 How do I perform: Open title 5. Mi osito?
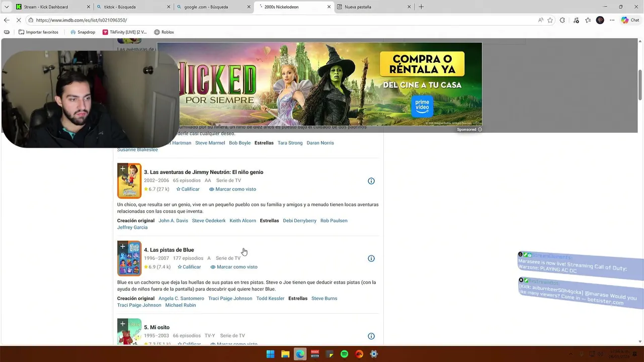coord(157,327)
